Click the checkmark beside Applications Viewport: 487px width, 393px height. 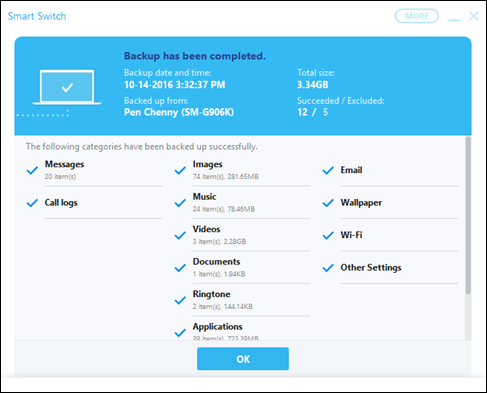(180, 333)
